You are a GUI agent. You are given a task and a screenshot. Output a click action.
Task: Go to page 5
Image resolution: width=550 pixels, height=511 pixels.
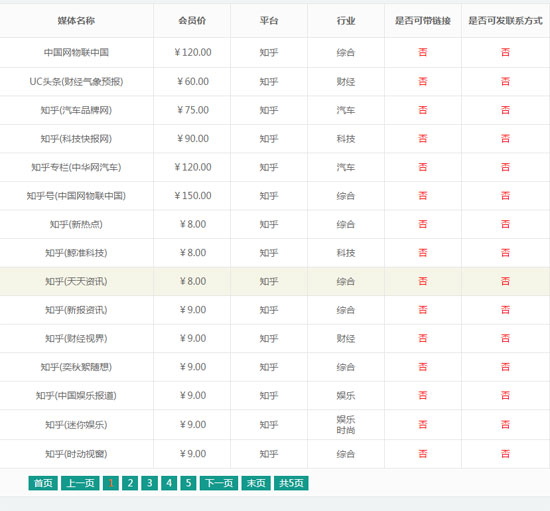188,483
